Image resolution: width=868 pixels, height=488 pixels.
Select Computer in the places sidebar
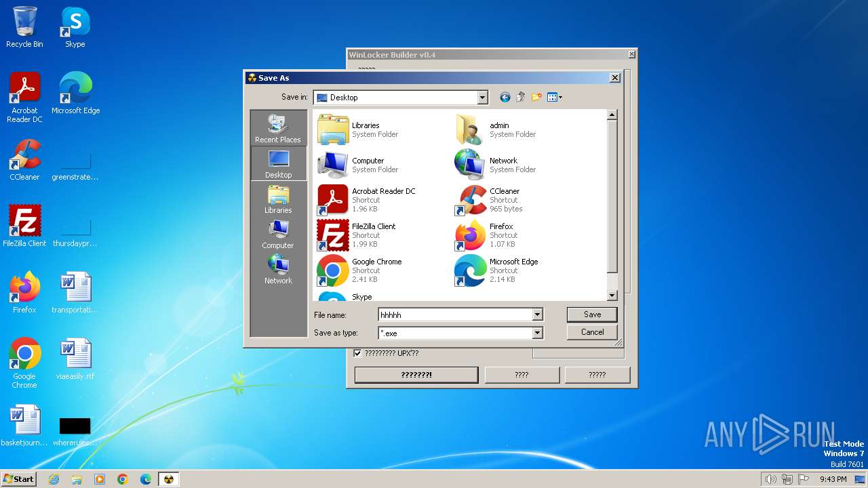point(278,235)
